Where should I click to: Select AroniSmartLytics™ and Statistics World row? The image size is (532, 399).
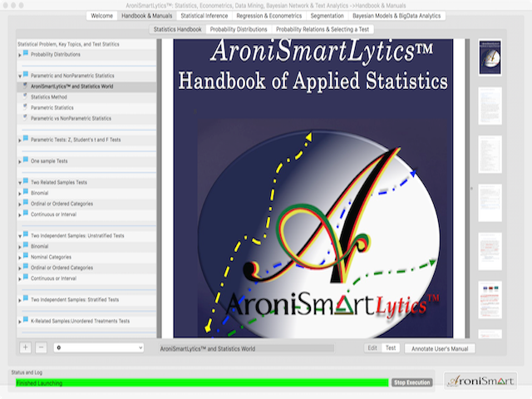86,86
